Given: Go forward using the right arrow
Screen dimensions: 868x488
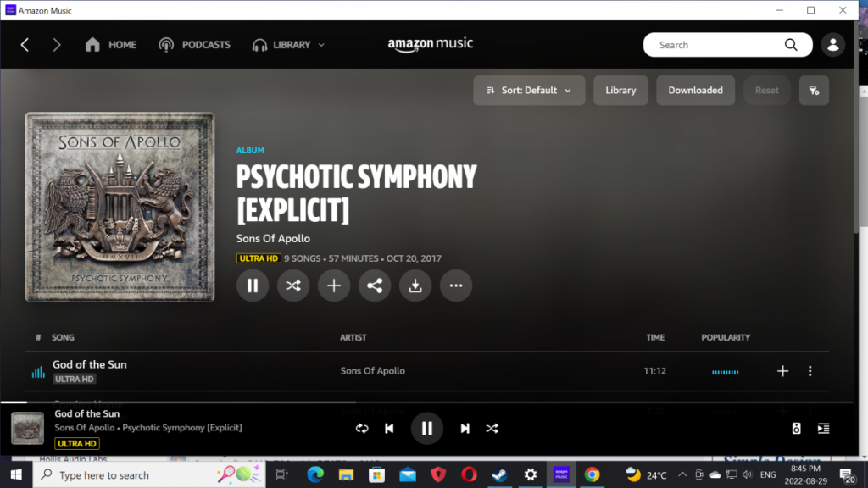Looking at the screenshot, I should point(57,45).
